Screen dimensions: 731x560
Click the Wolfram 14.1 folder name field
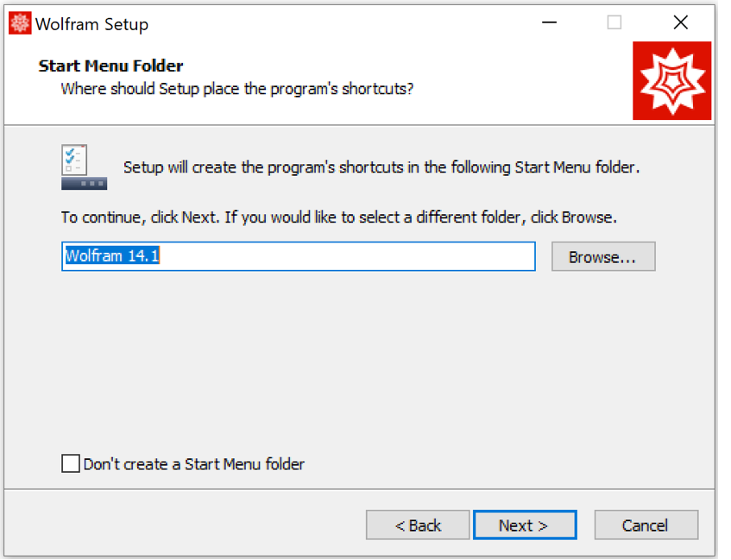coord(299,256)
